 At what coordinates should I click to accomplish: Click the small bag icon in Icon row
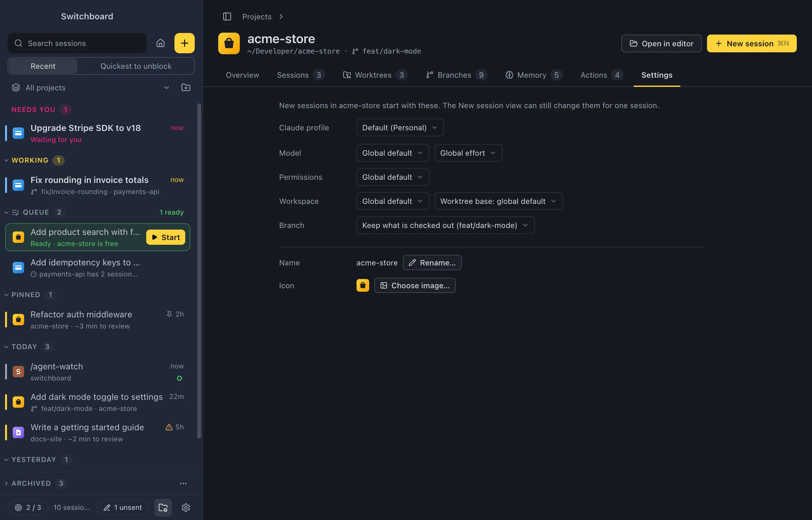[363, 285]
